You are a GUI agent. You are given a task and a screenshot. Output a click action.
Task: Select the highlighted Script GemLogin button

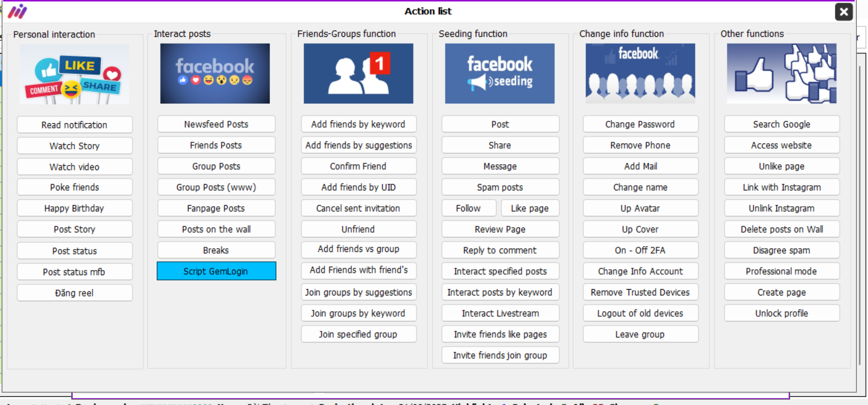click(216, 271)
